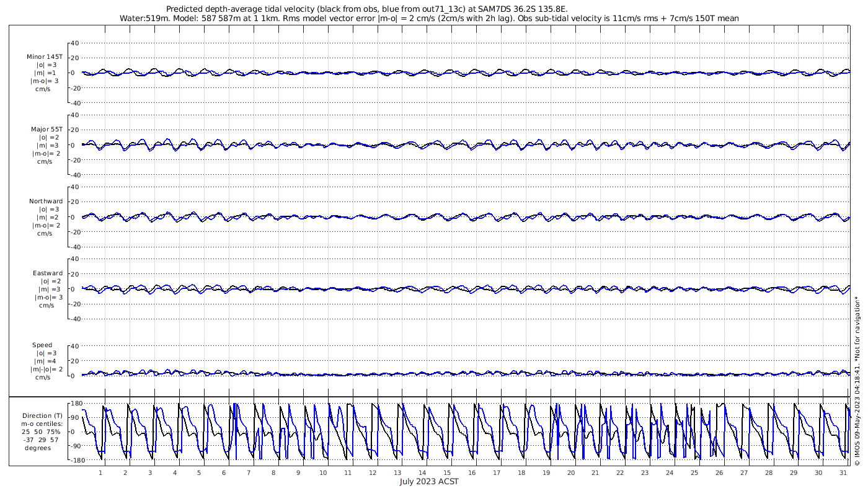Click day 25 on the time axis
Viewport: 868px width, 496px height.
pos(694,472)
